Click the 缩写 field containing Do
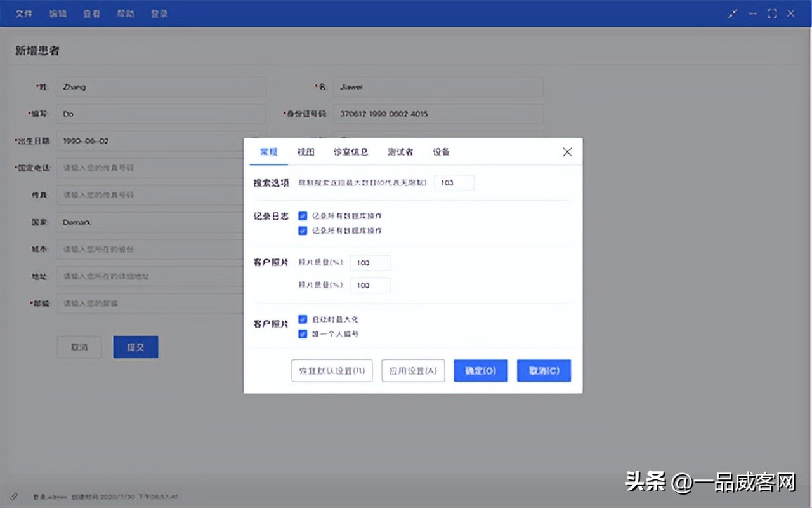Image resolution: width=812 pixels, height=508 pixels. (161, 114)
